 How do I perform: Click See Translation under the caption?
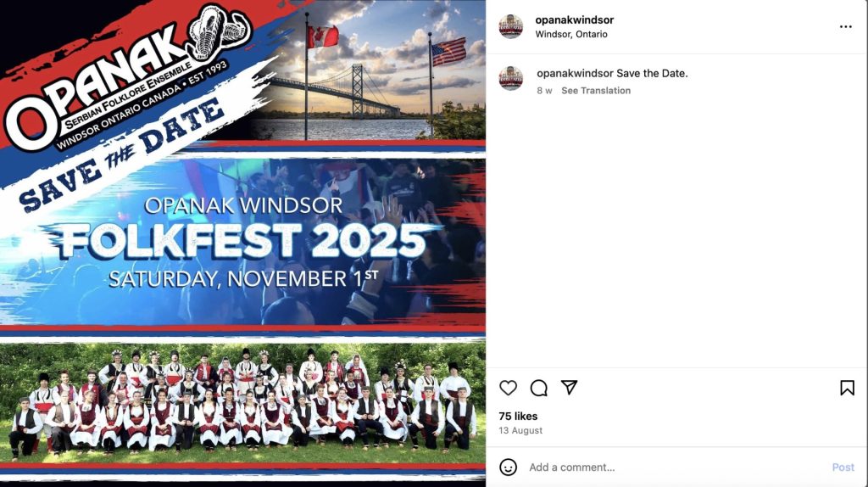[596, 91]
